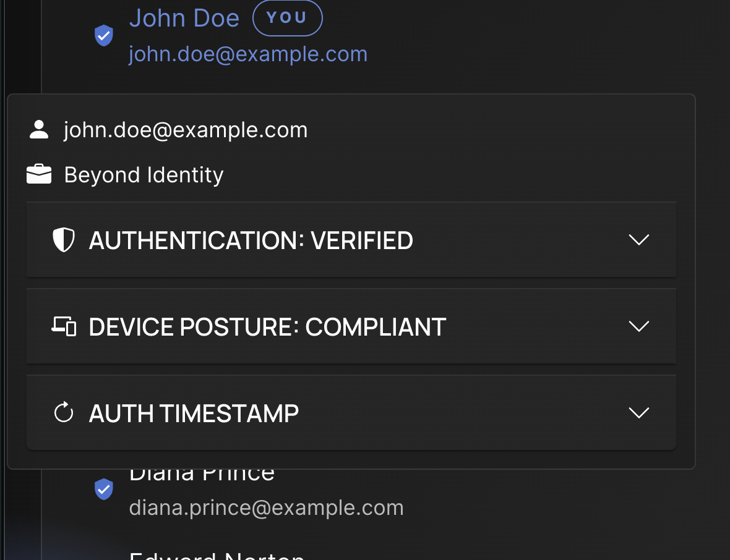Click the Auth Timestamp refresh icon
730x560 pixels.
coord(64,412)
